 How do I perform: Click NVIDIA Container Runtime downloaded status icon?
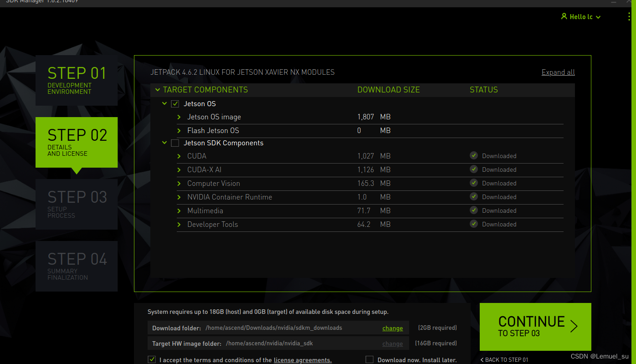474,196
